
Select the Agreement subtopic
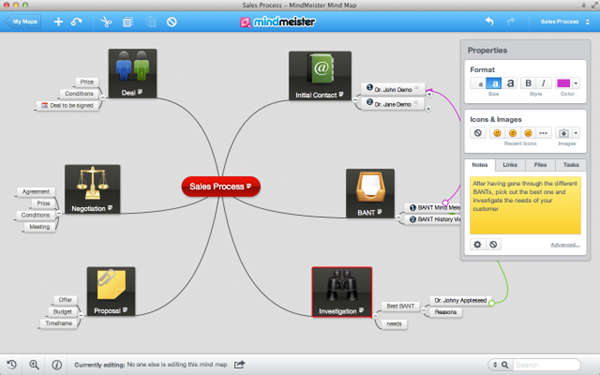click(x=36, y=192)
